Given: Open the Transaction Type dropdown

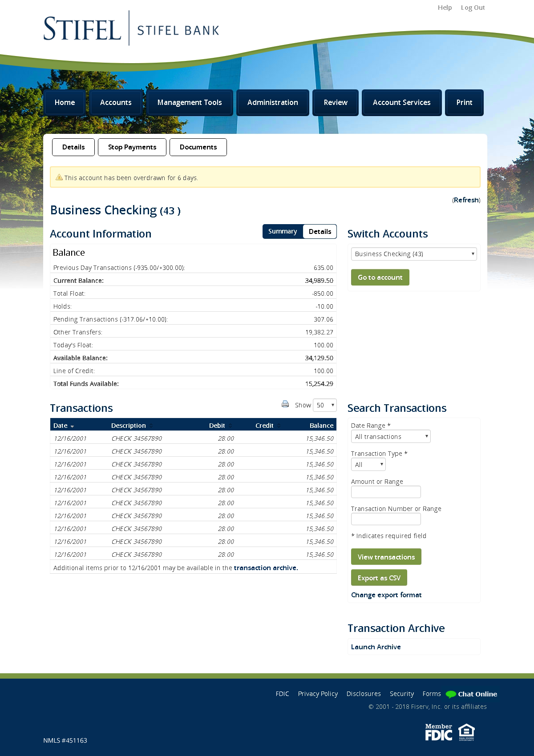Looking at the screenshot, I should click(x=368, y=465).
